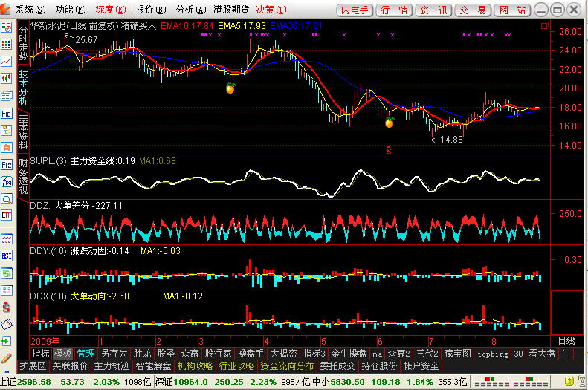Click the green arrow export icon

[x=7, y=341]
